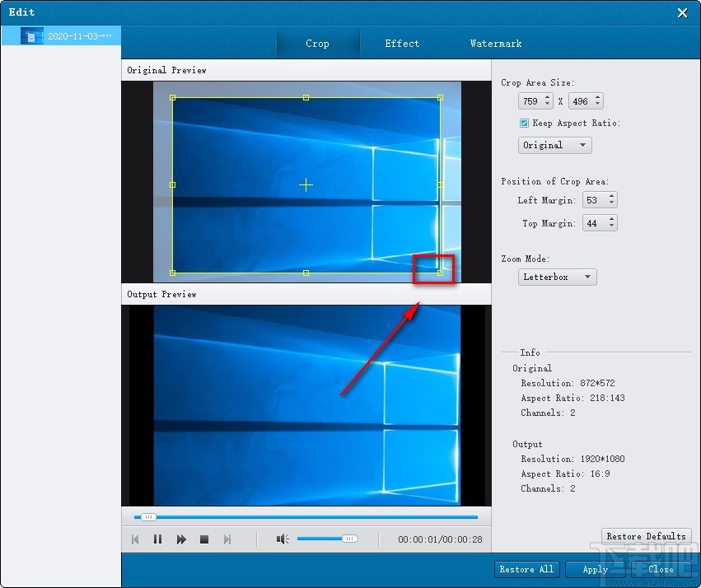Switch to the Crop tab

(x=317, y=44)
